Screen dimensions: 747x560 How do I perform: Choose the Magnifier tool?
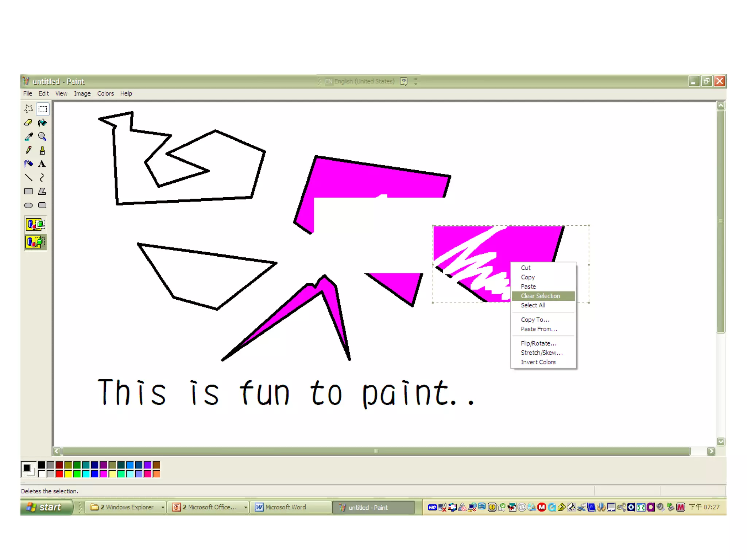[42, 136]
